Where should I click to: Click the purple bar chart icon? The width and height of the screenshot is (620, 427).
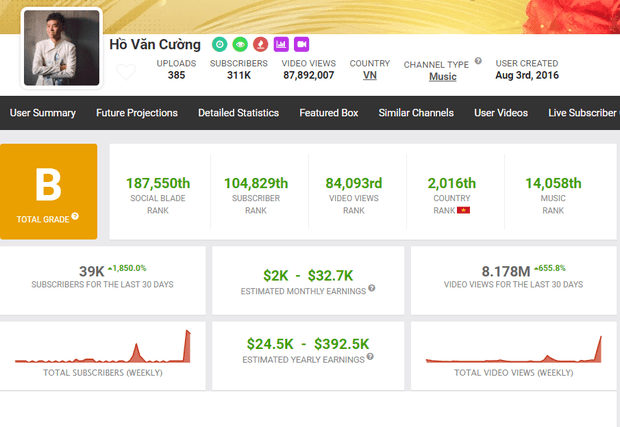(281, 44)
